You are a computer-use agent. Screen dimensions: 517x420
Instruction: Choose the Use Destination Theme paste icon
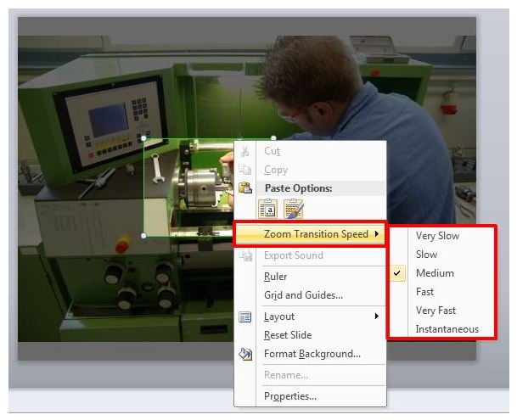[267, 209]
